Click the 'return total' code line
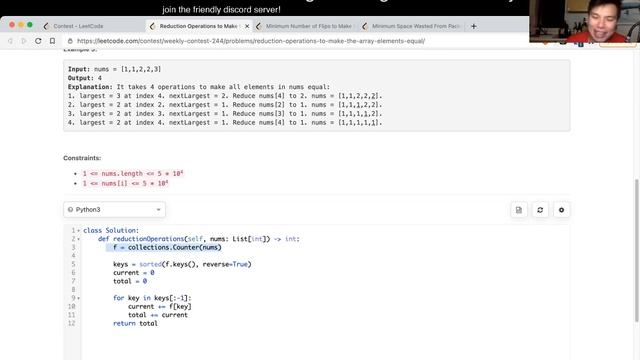This screenshot has width=640, height=360. click(135, 323)
